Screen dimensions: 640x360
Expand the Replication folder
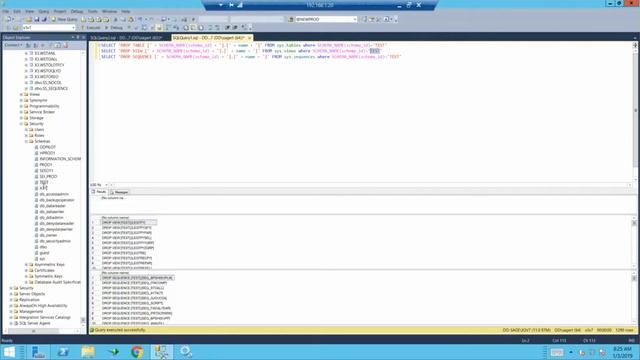[x=11, y=300]
